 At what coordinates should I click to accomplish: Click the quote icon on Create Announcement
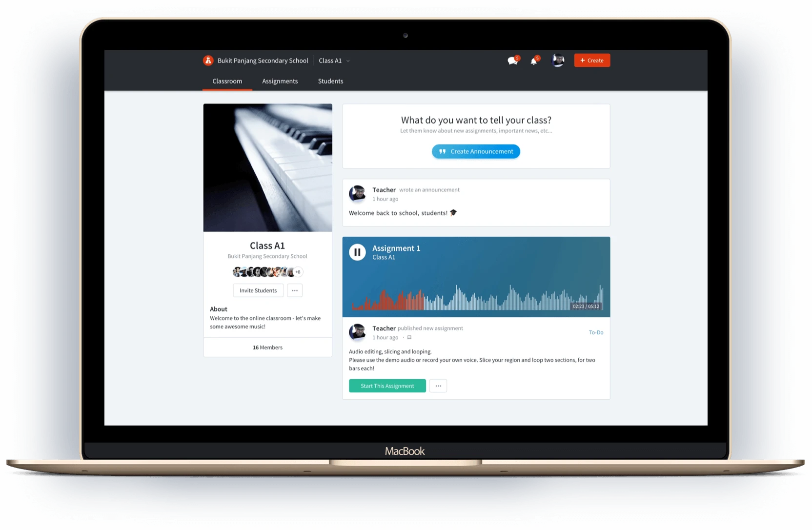pyautogui.click(x=442, y=151)
